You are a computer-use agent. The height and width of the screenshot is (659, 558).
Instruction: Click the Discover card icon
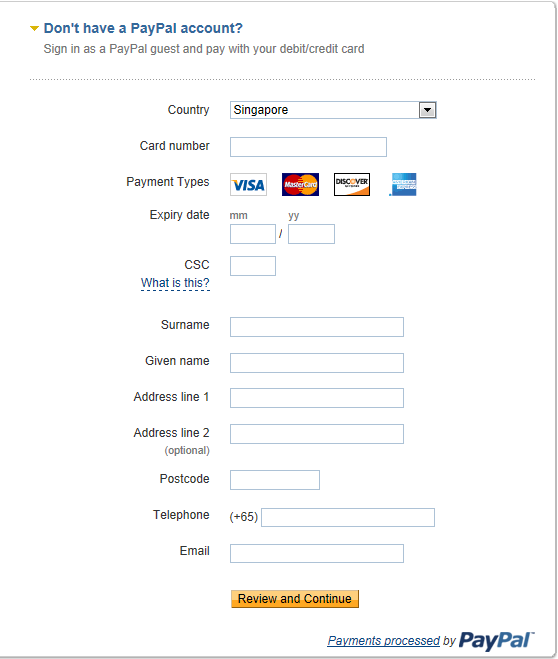coord(352,185)
